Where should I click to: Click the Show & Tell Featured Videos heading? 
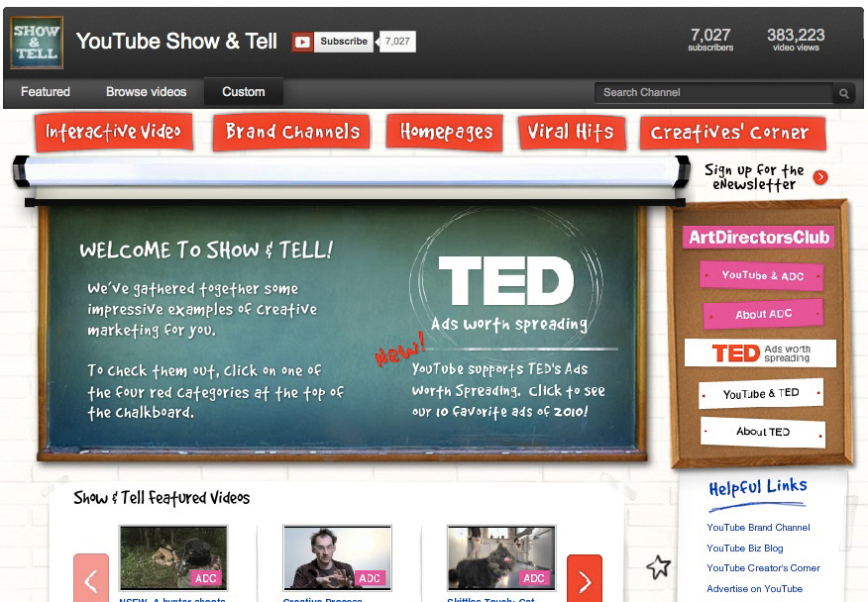tap(162, 498)
